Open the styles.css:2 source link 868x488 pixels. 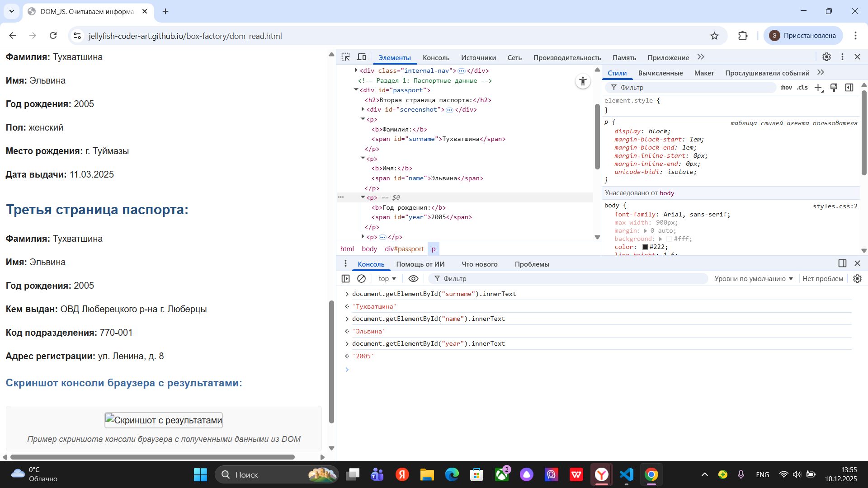pyautogui.click(x=835, y=206)
